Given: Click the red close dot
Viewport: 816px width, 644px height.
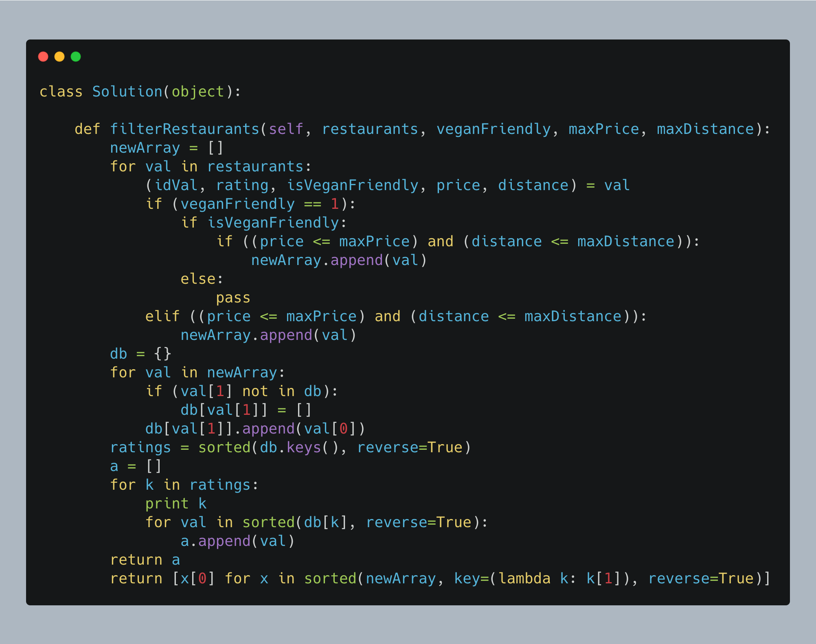Looking at the screenshot, I should coord(43,57).
